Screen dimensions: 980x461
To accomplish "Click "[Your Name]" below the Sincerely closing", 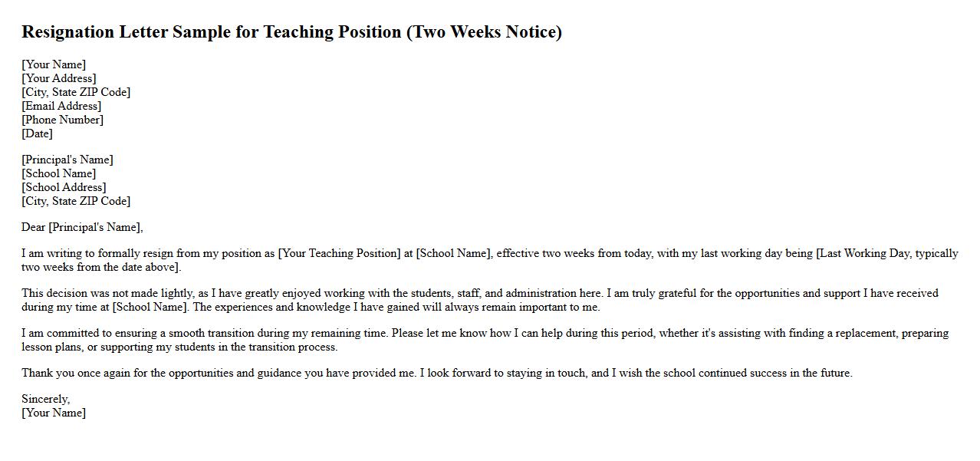I will pos(54,413).
